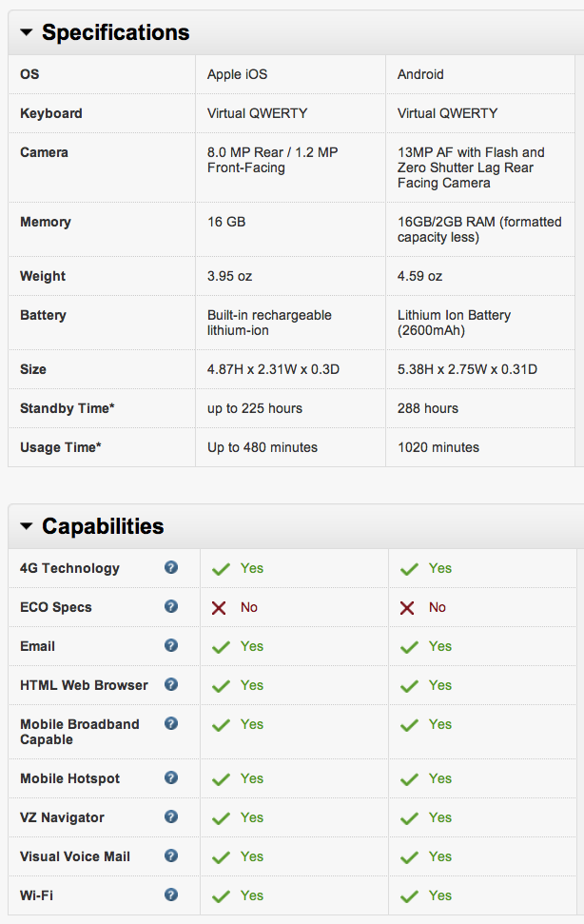Image resolution: width=584 pixels, height=924 pixels.
Task: Click the Usage Time* row label
Action: point(60,447)
